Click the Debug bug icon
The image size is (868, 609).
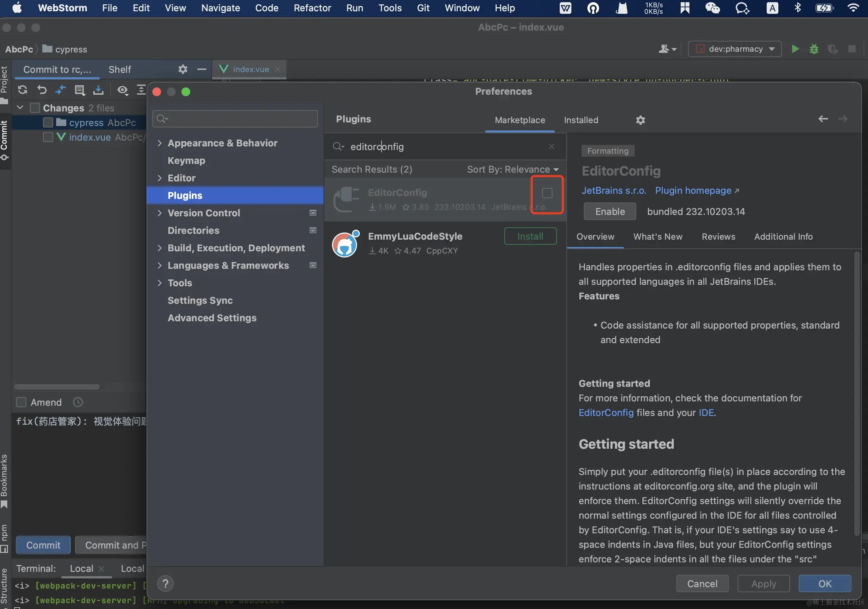(x=814, y=49)
